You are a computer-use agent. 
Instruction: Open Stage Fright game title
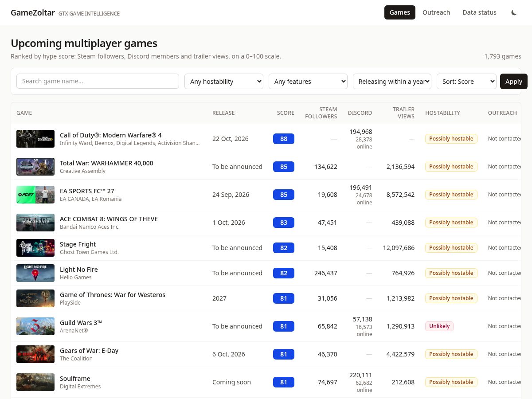point(78,244)
